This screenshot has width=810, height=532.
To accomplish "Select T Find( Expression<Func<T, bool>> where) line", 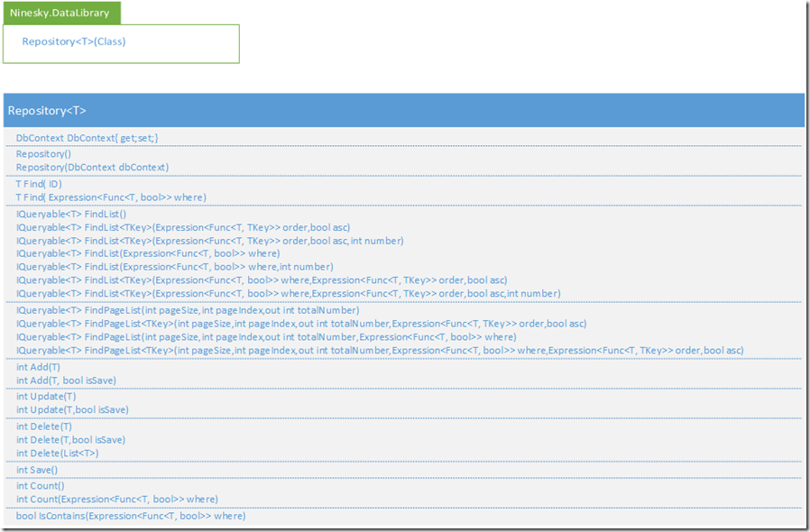I will click(111, 197).
